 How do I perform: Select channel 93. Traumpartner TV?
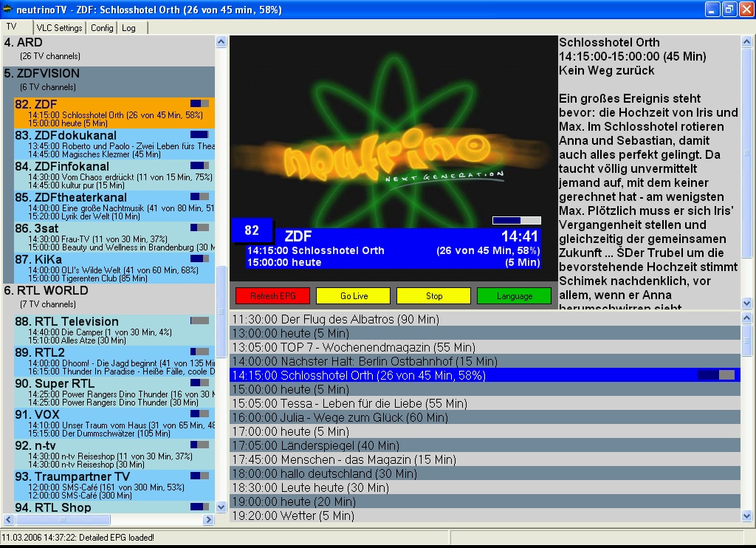[x=114, y=484]
